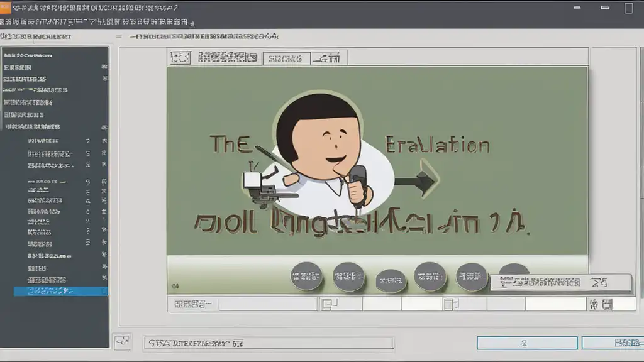Click the blue-outlined bottom button showing "2"
The image size is (644, 362).
pos(527,343)
